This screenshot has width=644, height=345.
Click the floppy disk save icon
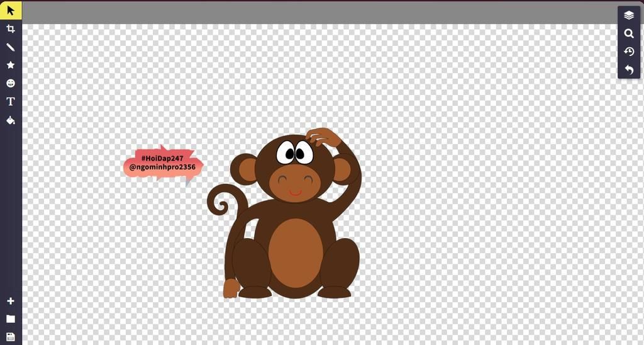point(11,337)
